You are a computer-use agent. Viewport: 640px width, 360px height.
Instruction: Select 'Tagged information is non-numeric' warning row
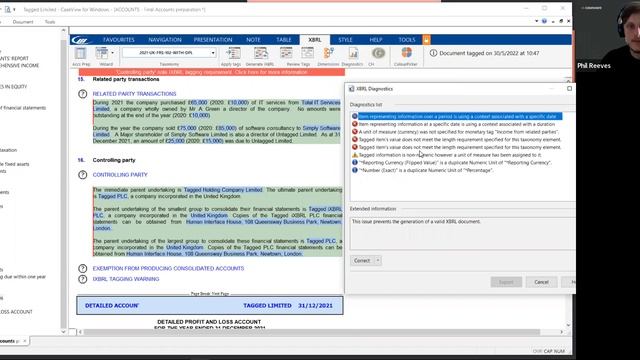tap(450, 155)
